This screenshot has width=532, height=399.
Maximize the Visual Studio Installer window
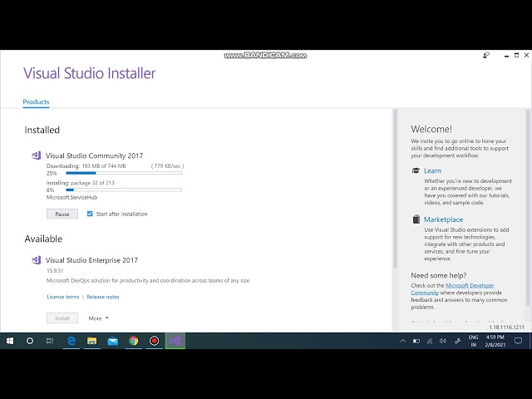point(517,56)
